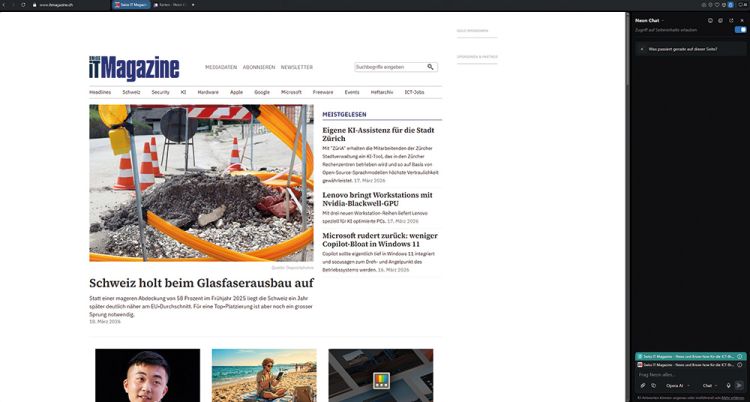
Task: Open the Lenovo Workstations Nvidia-Blackwell article
Action: coord(377,200)
